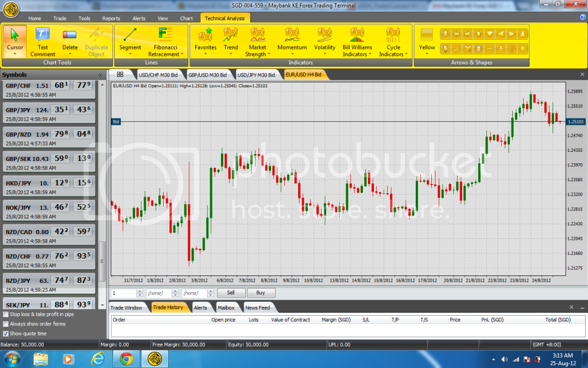The height and width of the screenshot is (368, 588).
Task: Open the Alerts ribbon tab
Action: (139, 18)
